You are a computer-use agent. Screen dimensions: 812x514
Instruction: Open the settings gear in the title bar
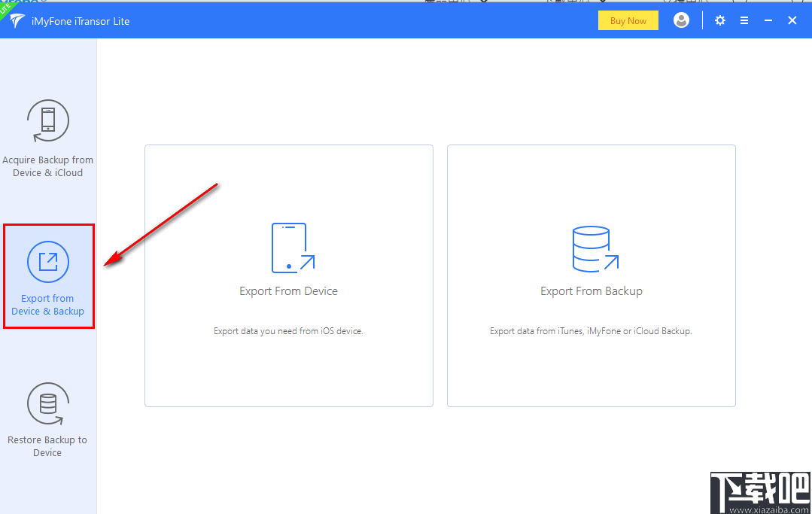point(719,20)
